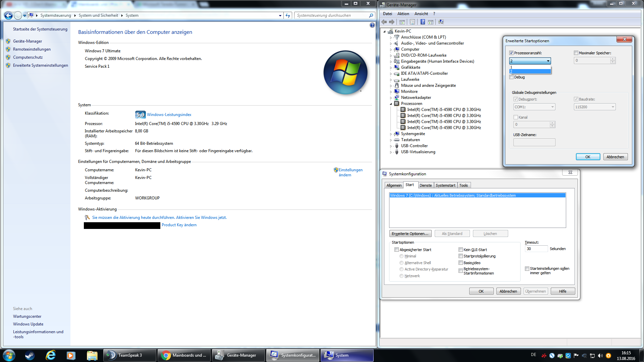Viewport: 644px width, 362px height.
Task: Uncheck the Prozessoranzahl checkbox
Action: pos(511,53)
